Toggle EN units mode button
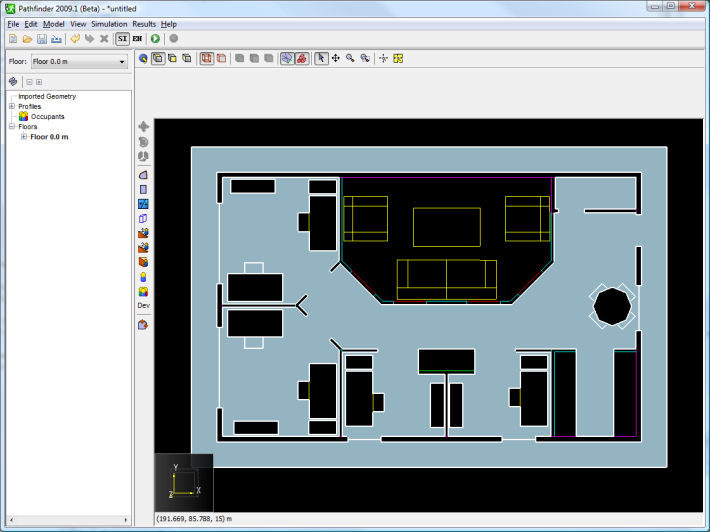 (x=137, y=39)
